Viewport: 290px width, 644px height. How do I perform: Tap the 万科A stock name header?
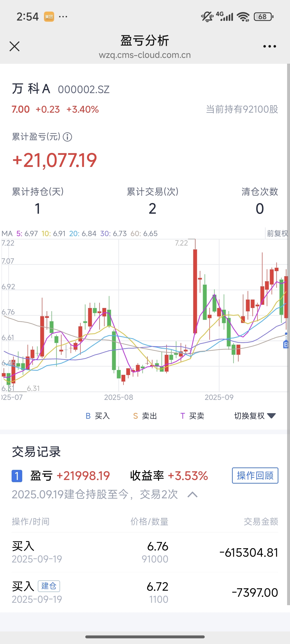[31, 89]
